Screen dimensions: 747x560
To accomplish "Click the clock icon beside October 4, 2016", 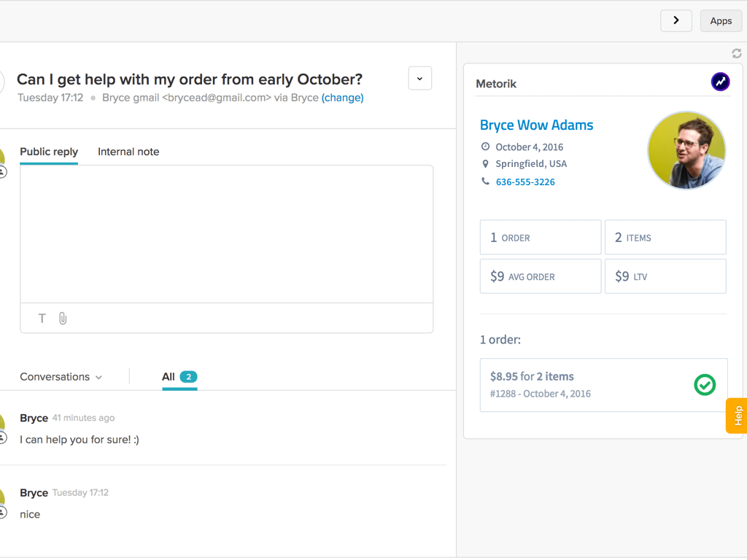I will 486,147.
